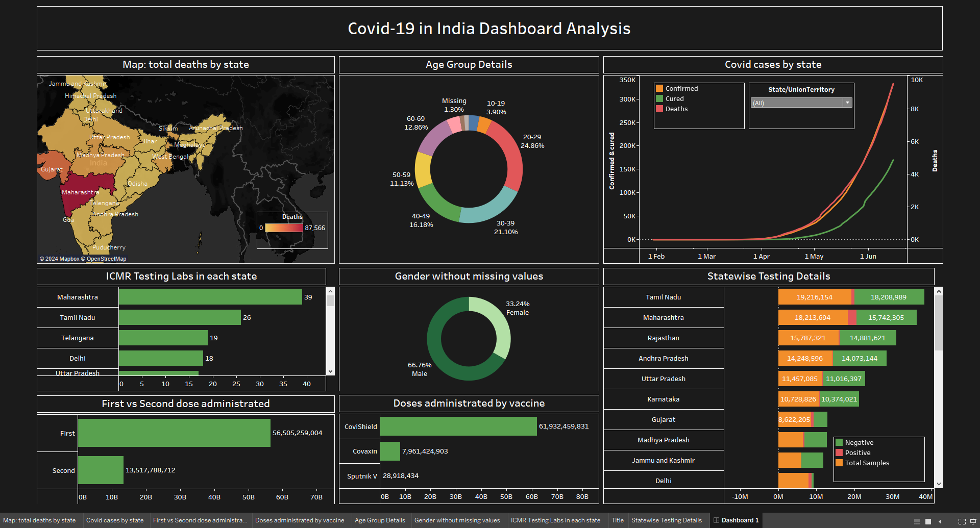Click the OpenStreetMap attribution link
Viewport: 980px width, 528px height.
(x=106, y=259)
